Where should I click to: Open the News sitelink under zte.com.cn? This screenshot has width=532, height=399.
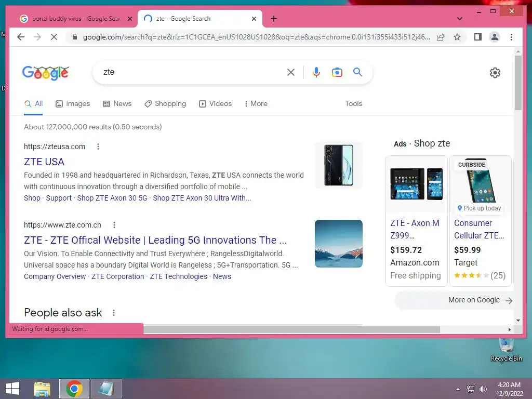222,276
